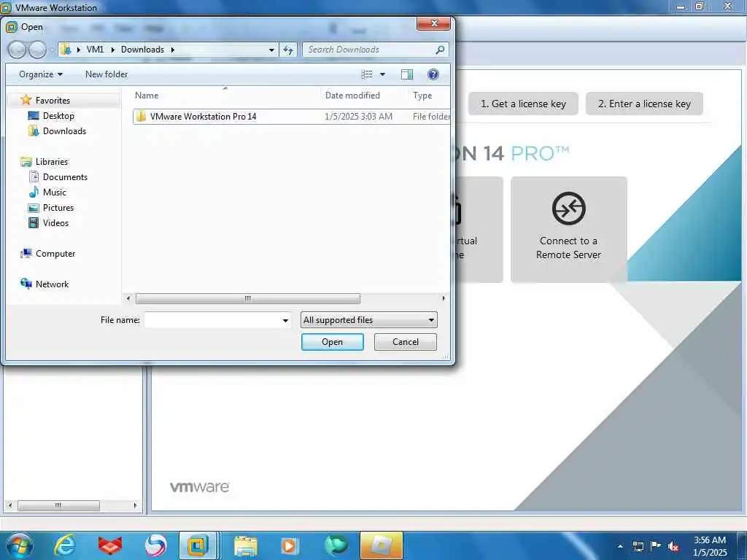Launch Internet Explorer from taskbar
Screen dimensions: 747x560
click(x=64, y=545)
